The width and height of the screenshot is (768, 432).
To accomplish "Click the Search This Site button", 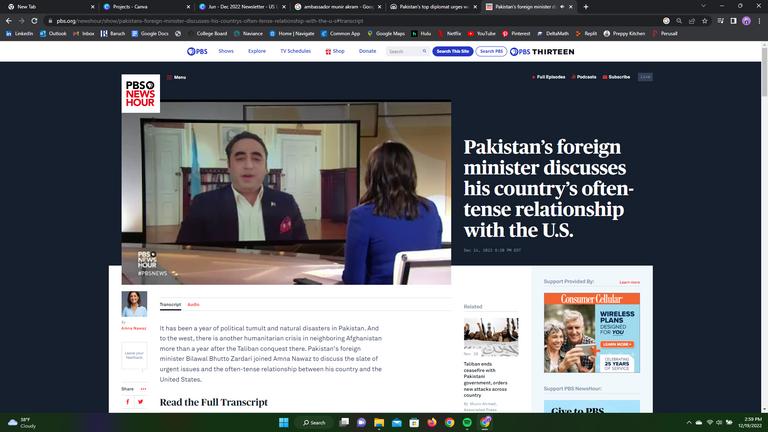I will pos(453,51).
